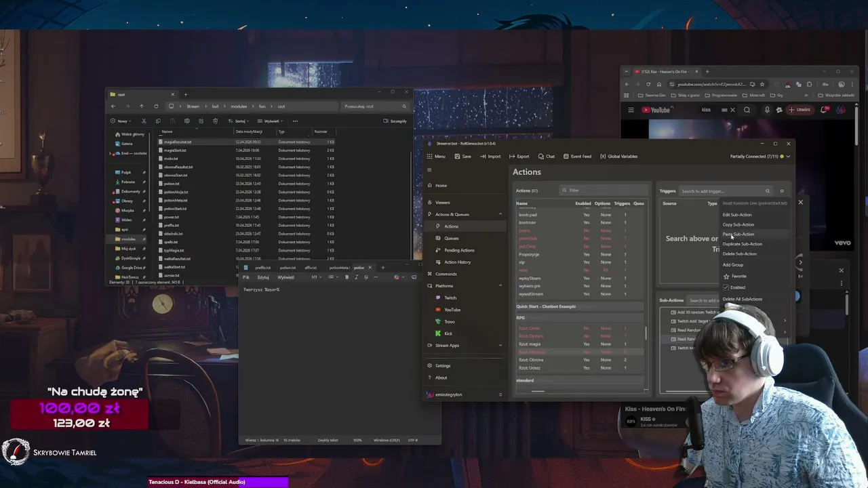Open Event Feed in Streamer.bot
Image resolution: width=868 pixels, height=488 pixels.
tap(576, 157)
